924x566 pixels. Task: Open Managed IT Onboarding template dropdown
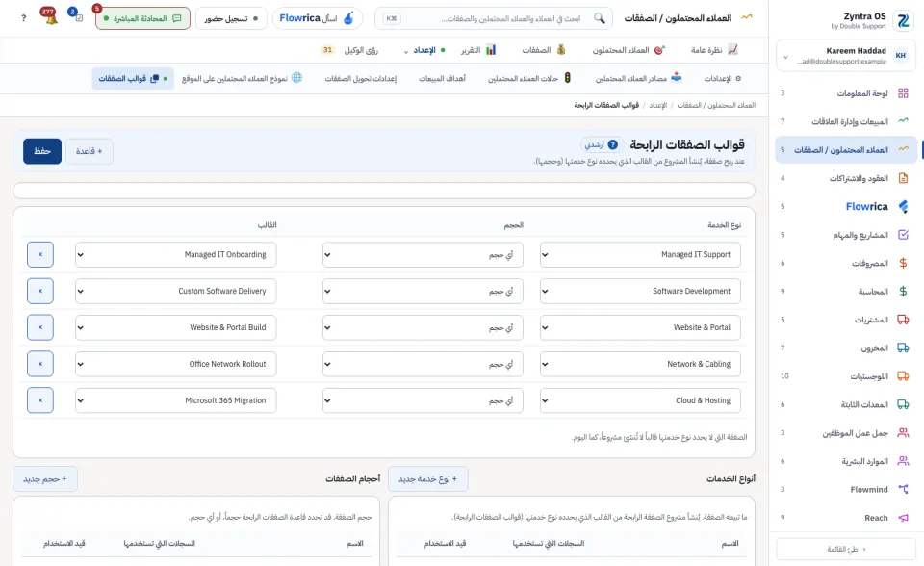175,255
